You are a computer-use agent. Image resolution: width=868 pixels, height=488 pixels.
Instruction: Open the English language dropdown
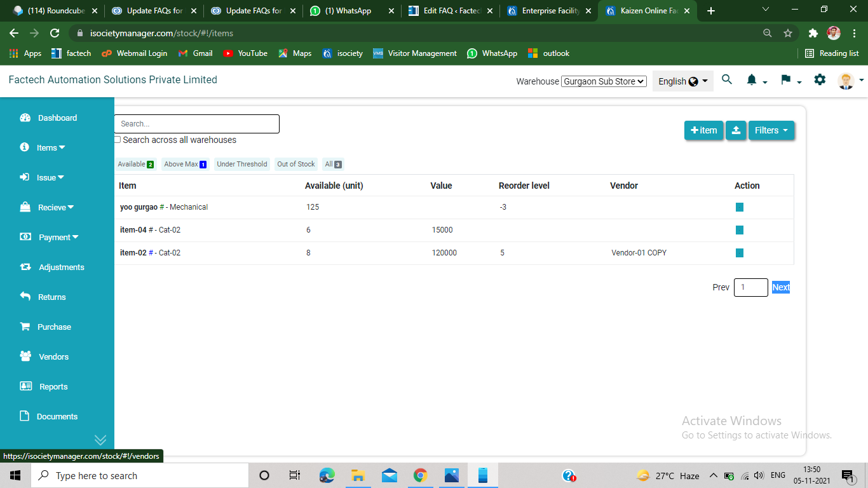[683, 81]
